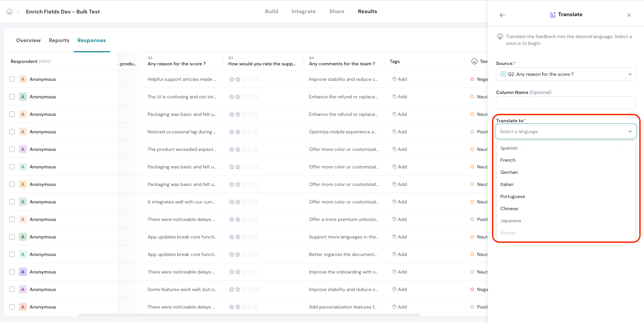Click the Translate sparkle icon in header
The image size is (644, 323).
553,15
